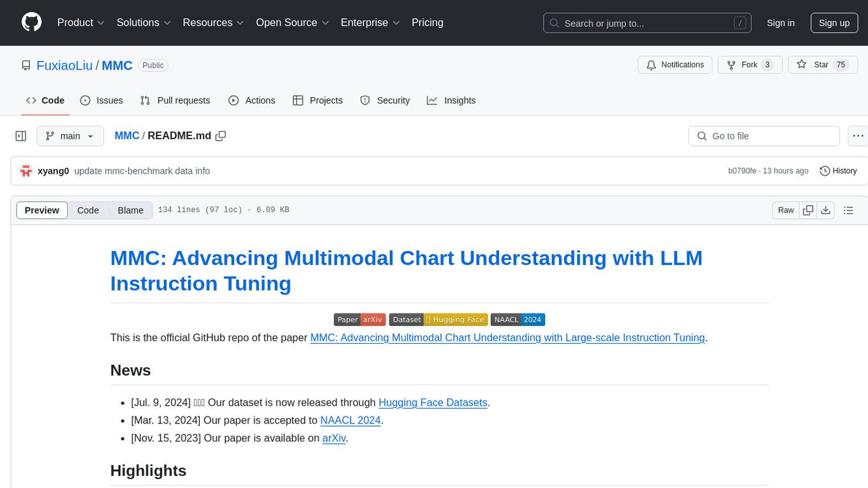This screenshot has width=868, height=488.
Task: Click the MMC paper title heading link
Action: 407,270
